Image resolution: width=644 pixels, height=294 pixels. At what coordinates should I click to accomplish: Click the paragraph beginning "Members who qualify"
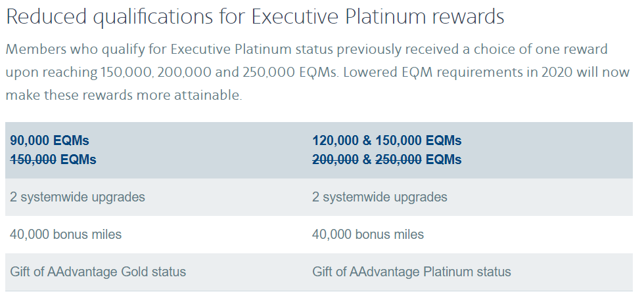pos(317,72)
